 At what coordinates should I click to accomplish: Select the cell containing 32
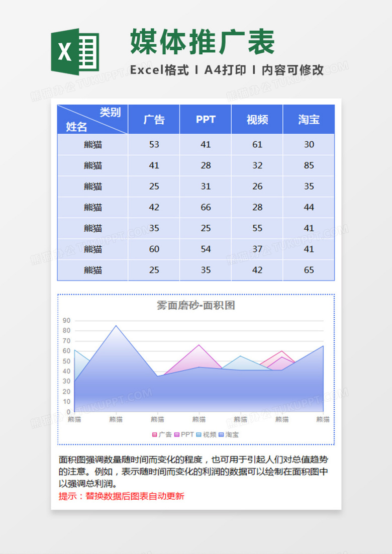pyautogui.click(x=257, y=165)
